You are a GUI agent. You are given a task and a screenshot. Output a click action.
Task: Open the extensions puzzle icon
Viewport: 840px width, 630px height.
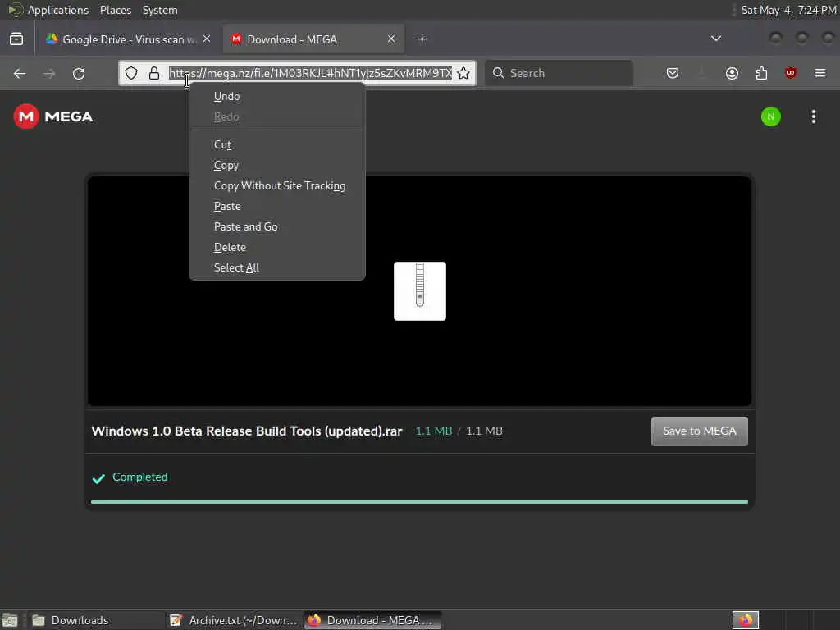(761, 73)
